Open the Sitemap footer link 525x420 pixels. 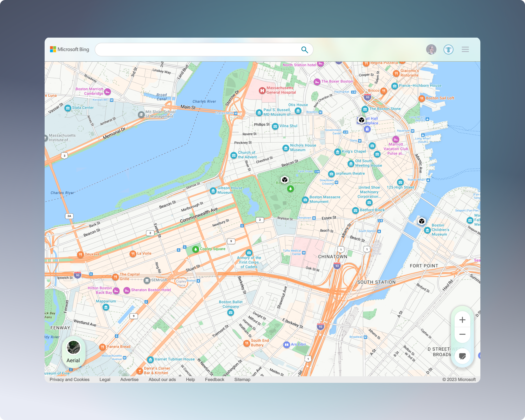coord(242,379)
